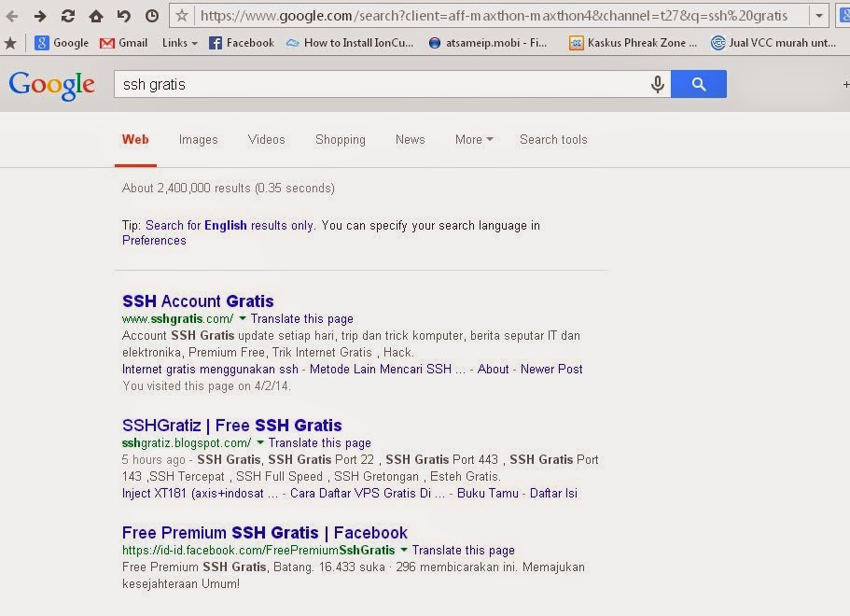Reload the page with refresh icon
This screenshot has height=616, width=850.
coord(68,16)
